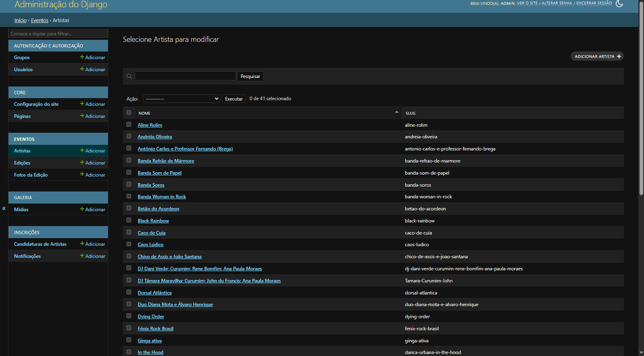The width and height of the screenshot is (644, 356).
Task: Click the magnifying glass search icon
Action: pyautogui.click(x=129, y=76)
